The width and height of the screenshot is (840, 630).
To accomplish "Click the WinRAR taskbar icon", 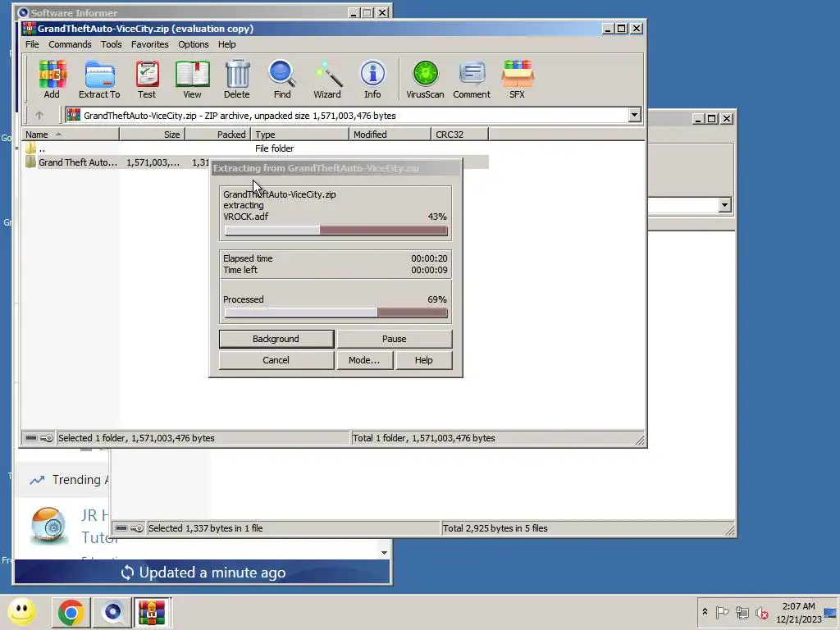I will [x=152, y=612].
